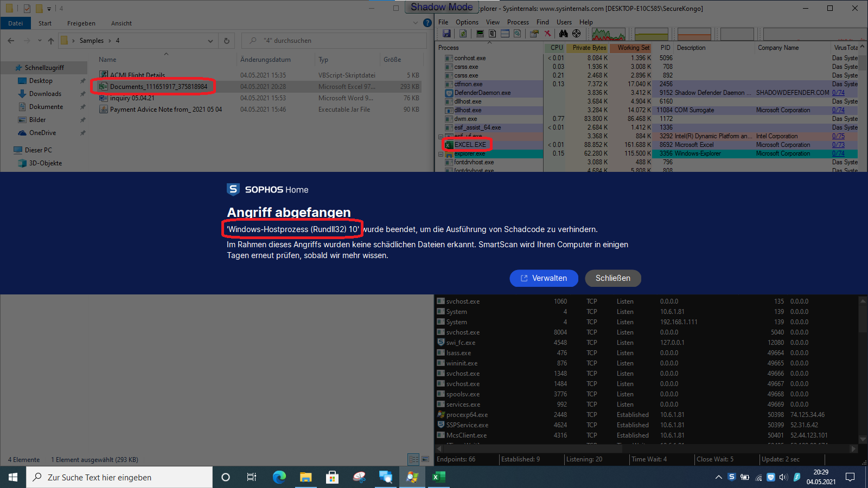Open the Process menu in Process Explorer
Image resolution: width=868 pixels, height=488 pixels.
click(518, 22)
